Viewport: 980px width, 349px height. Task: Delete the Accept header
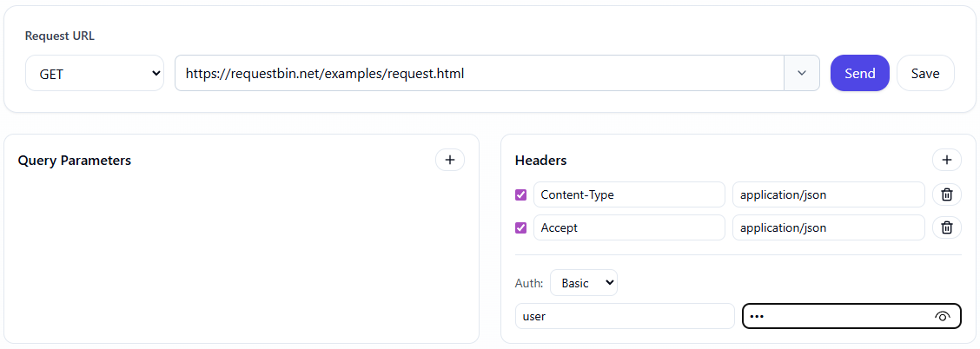click(946, 227)
